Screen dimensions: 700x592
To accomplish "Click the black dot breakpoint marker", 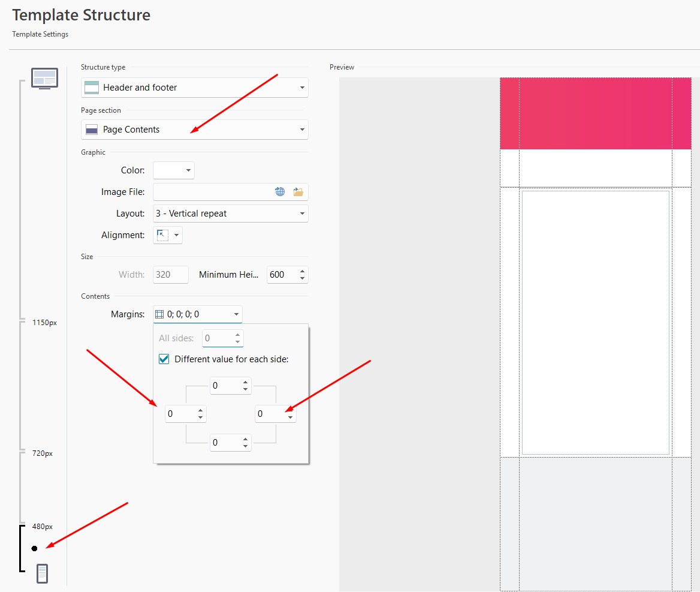I will click(x=34, y=548).
